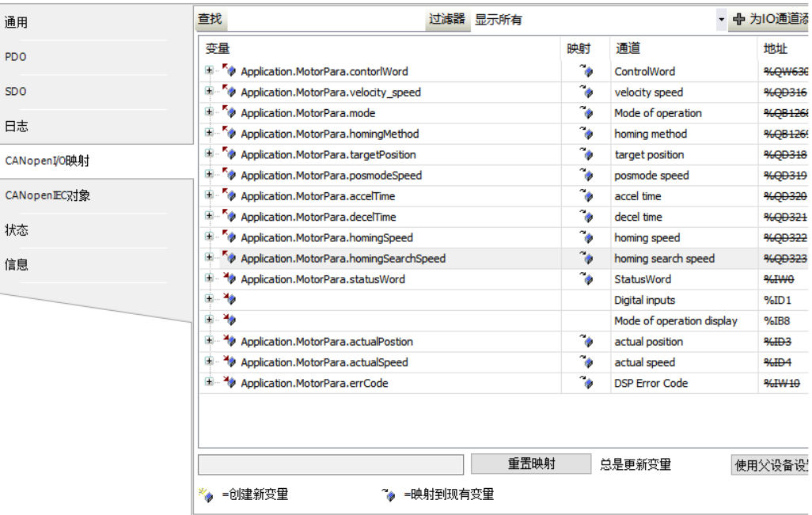Expand the velocity_speed variable row

(208, 90)
